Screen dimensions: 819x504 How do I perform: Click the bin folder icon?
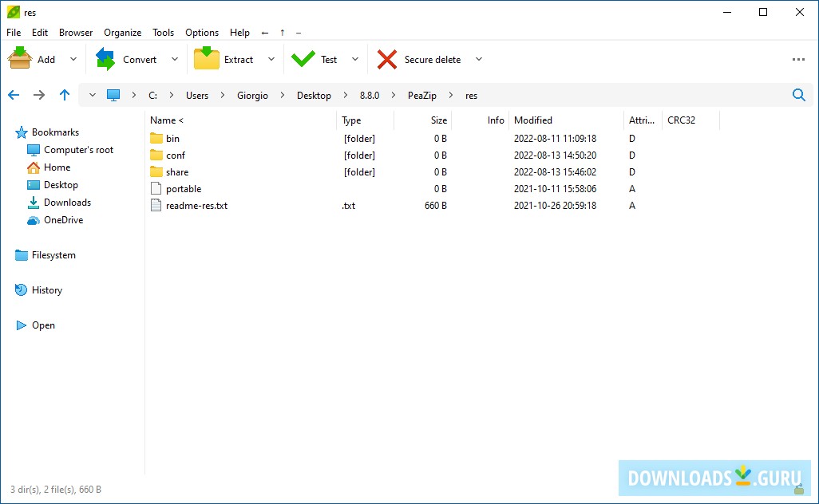pyautogui.click(x=156, y=138)
